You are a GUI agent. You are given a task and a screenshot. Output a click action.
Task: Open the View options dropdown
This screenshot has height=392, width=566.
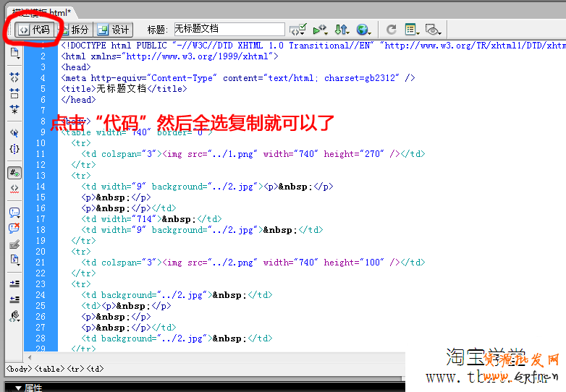(413, 30)
